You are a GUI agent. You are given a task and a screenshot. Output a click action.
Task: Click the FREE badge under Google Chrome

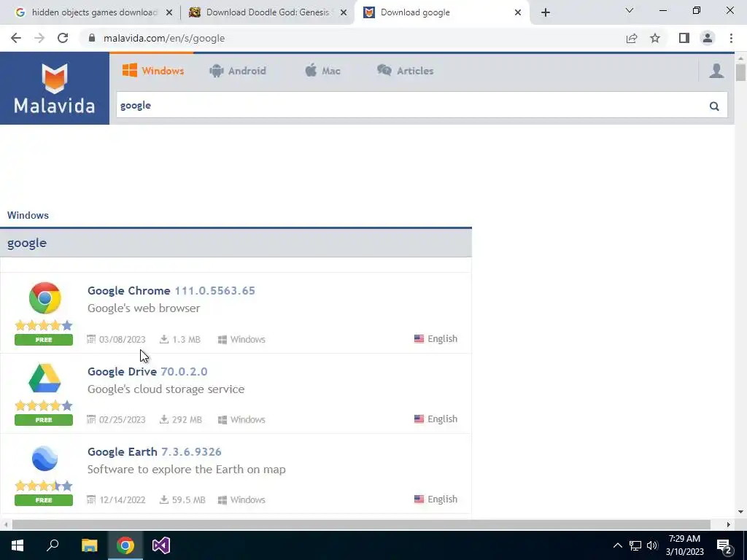click(x=44, y=340)
